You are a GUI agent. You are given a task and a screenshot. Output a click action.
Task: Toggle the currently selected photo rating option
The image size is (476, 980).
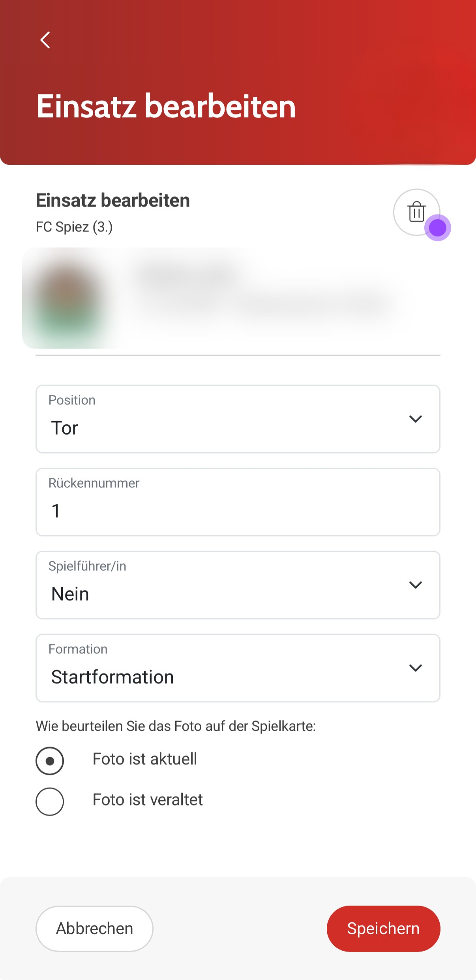pyautogui.click(x=50, y=760)
